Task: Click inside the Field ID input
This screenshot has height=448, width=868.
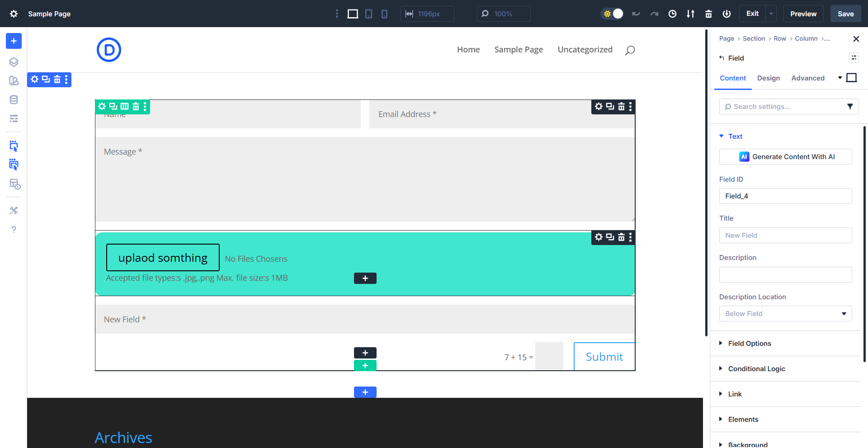Action: [785, 196]
